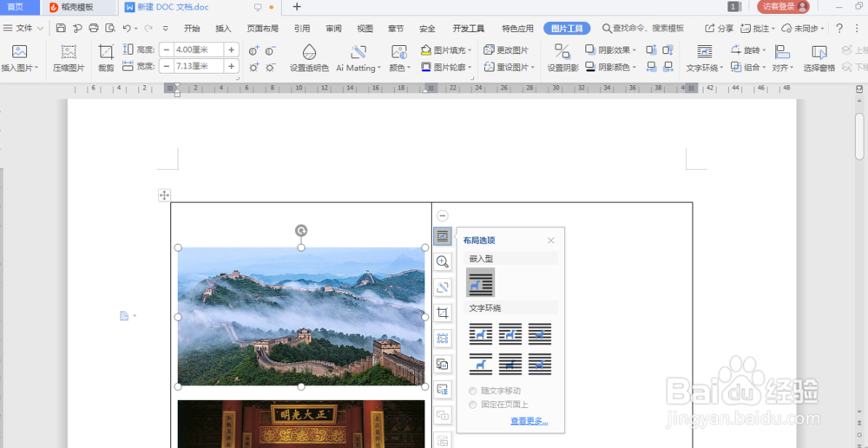868x448 pixels.
Task: Nudge shadow left icon
Action: (652, 67)
